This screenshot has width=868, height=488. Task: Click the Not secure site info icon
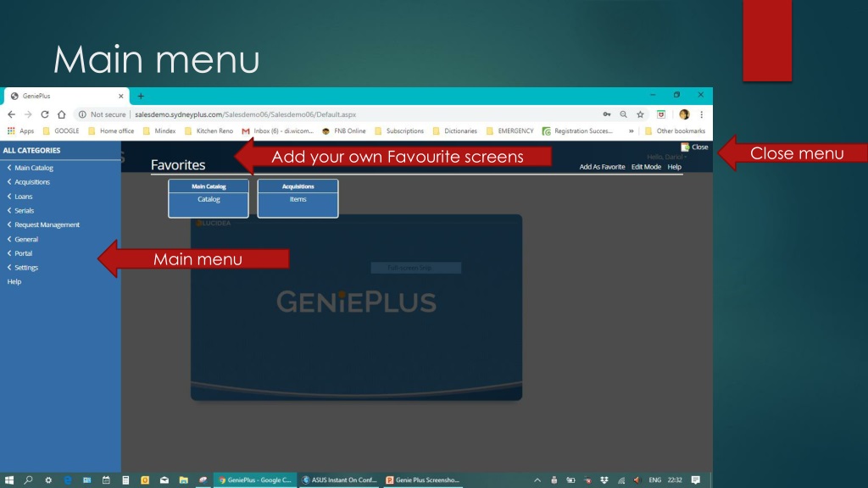82,114
